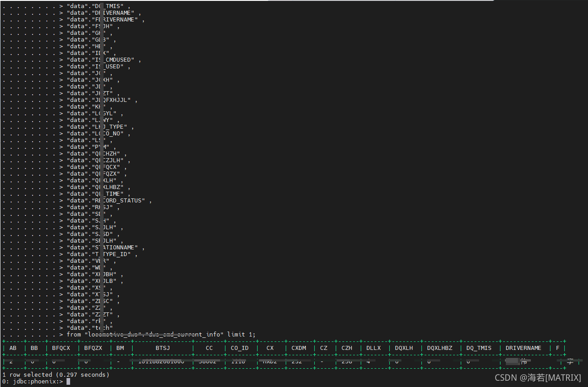Click the 'limit 1;' text in the from clause
588x387 pixels.
click(242, 334)
